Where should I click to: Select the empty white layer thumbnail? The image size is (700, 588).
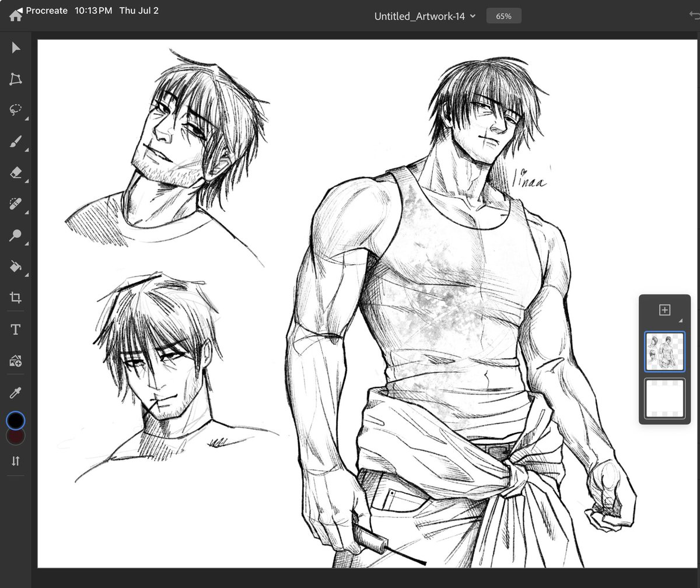665,398
